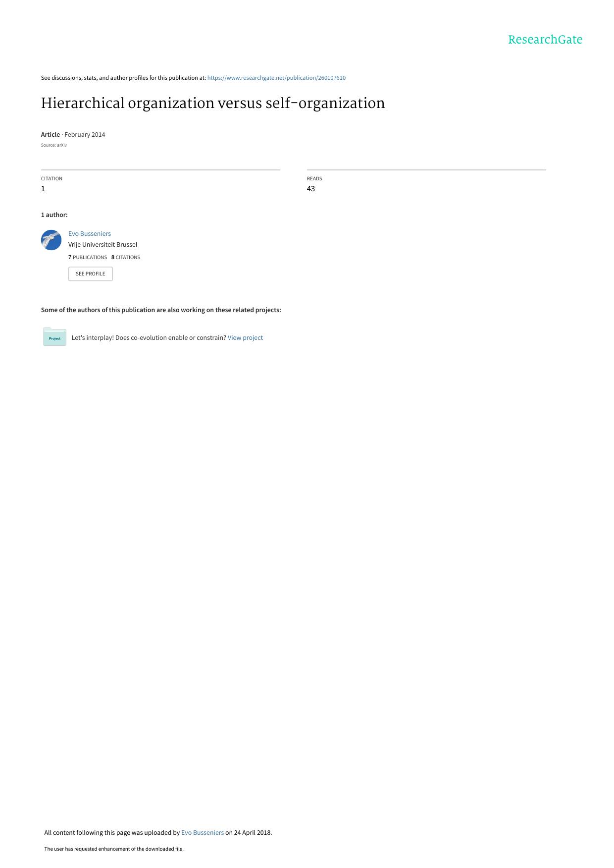Viewport: 614px width, 868px height.
Task: Click the READS count value 43
Action: click(311, 189)
